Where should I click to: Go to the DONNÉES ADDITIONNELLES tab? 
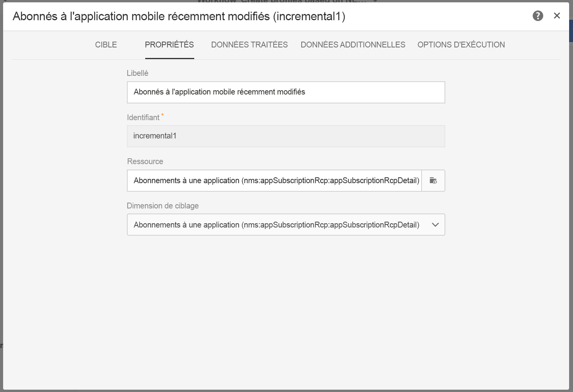(x=353, y=45)
